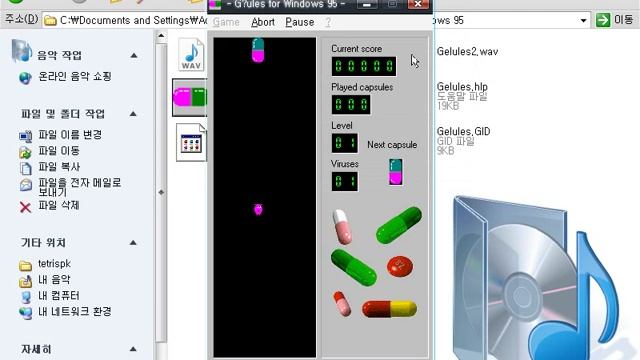Select the Gelules2.wav file name
This screenshot has width=640, height=360.
(467, 52)
